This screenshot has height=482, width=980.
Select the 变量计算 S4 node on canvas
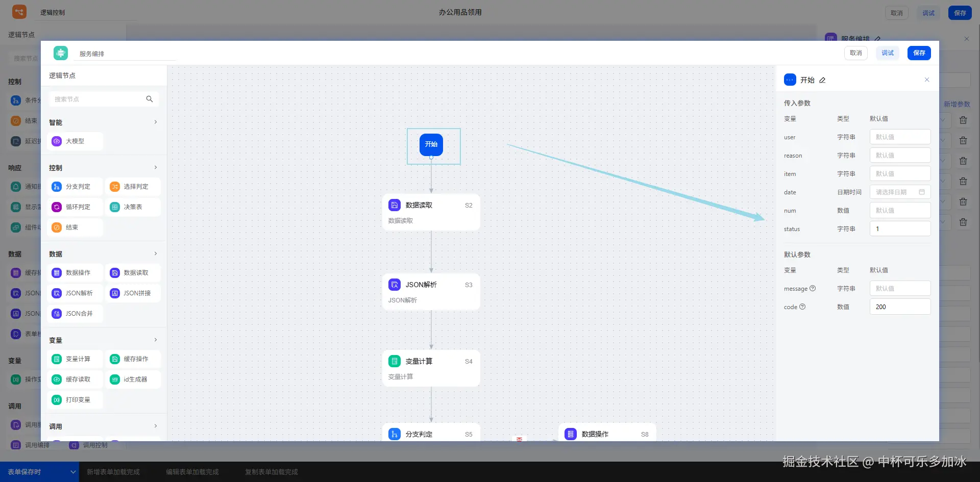(x=431, y=368)
